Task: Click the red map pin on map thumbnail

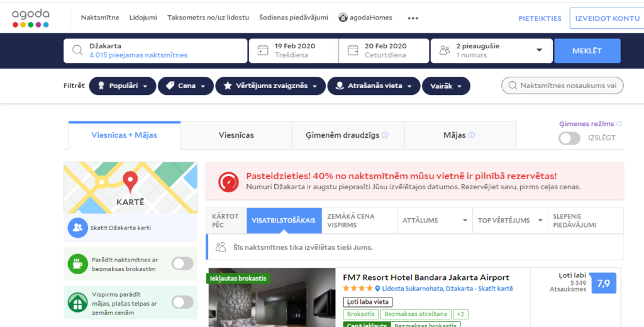Action: pyautogui.click(x=130, y=182)
